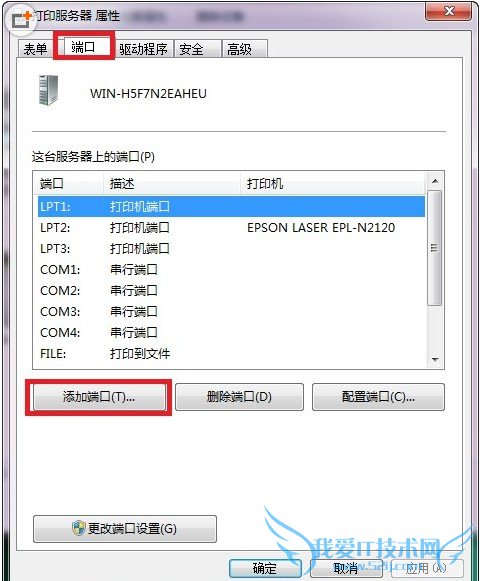This screenshot has height=581, width=480.
Task: Click 删除端口(D) button
Action: click(x=239, y=397)
